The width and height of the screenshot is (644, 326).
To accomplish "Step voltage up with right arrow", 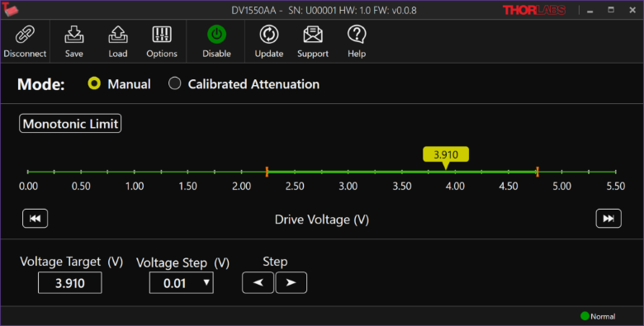I will (x=291, y=282).
